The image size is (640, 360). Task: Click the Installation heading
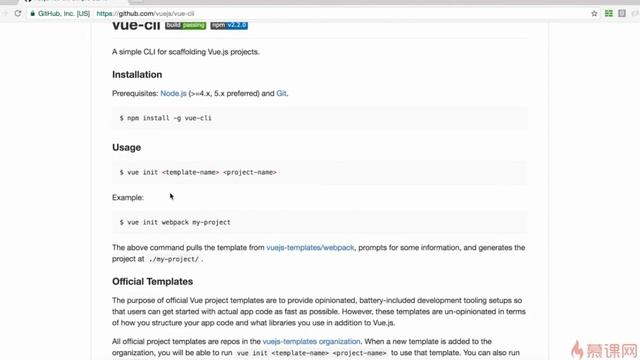137,75
